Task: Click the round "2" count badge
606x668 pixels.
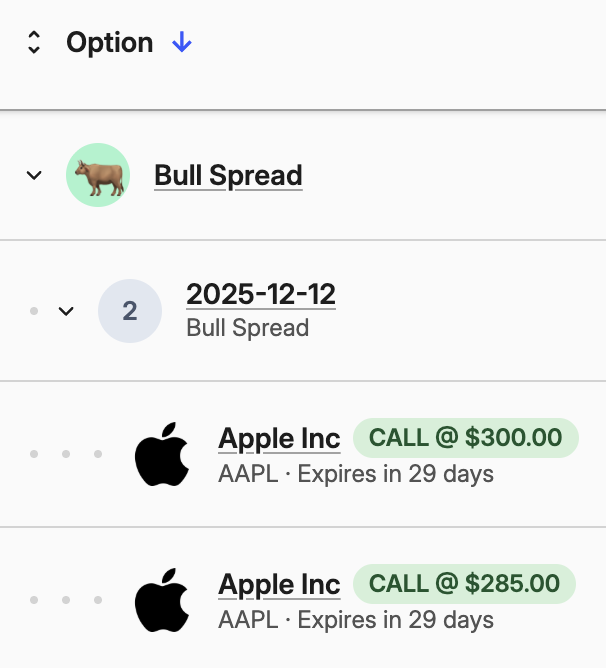Action: pos(130,311)
